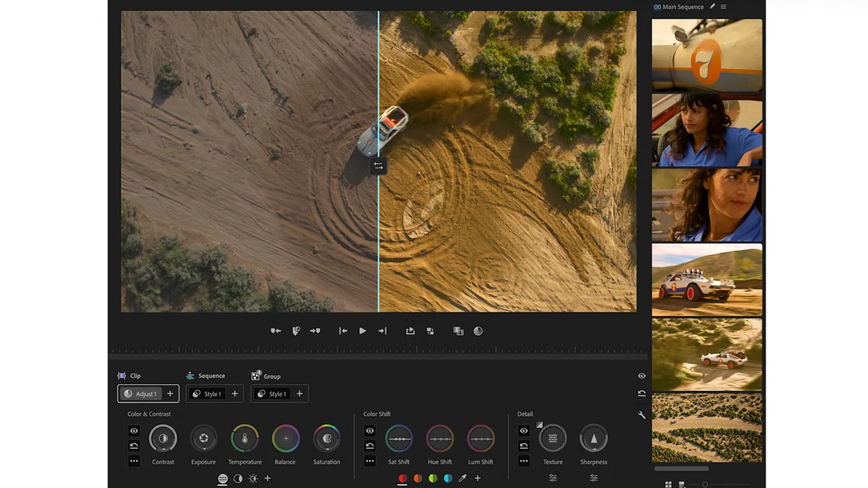Click the split view swap handle
868x488 pixels.
tap(378, 166)
